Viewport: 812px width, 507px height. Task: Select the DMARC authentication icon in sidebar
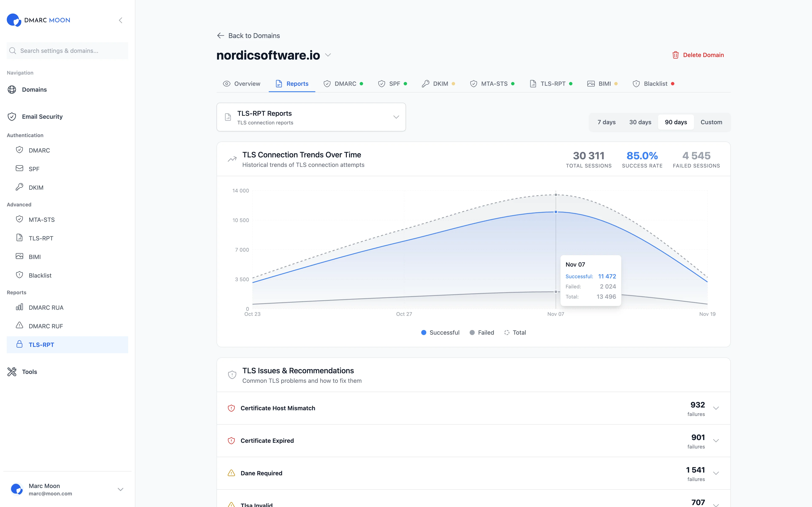point(19,150)
